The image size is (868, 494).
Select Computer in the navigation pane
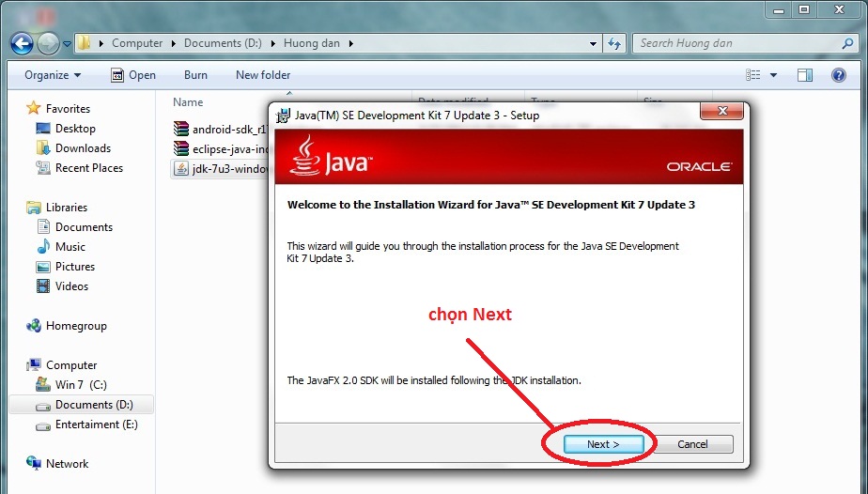pos(62,365)
